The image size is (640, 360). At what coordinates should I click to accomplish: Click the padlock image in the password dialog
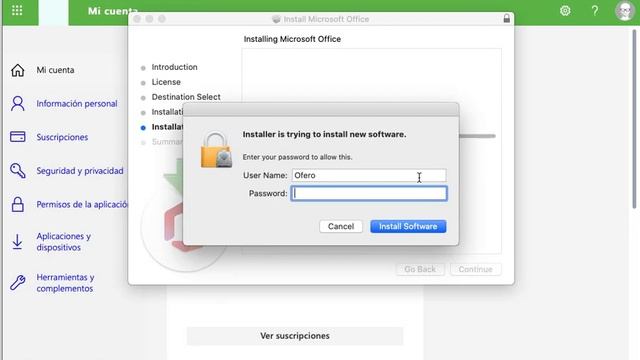tap(216, 149)
